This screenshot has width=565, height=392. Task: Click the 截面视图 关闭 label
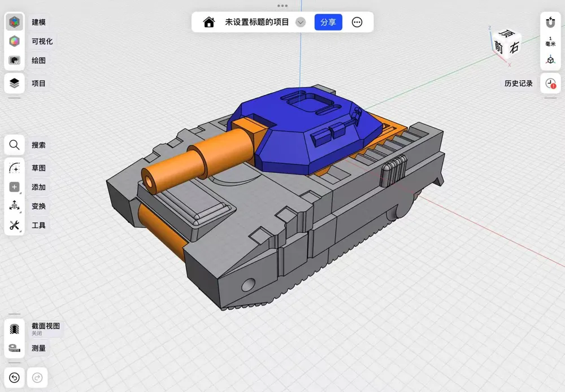(46, 329)
